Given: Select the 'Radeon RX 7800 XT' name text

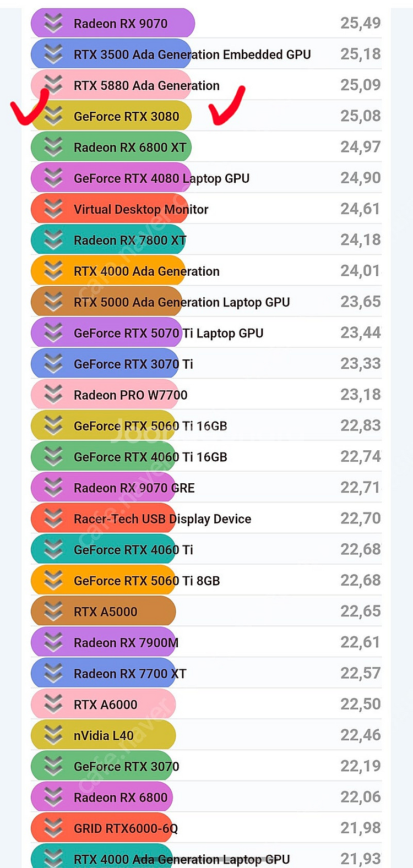Looking at the screenshot, I should point(130,241).
